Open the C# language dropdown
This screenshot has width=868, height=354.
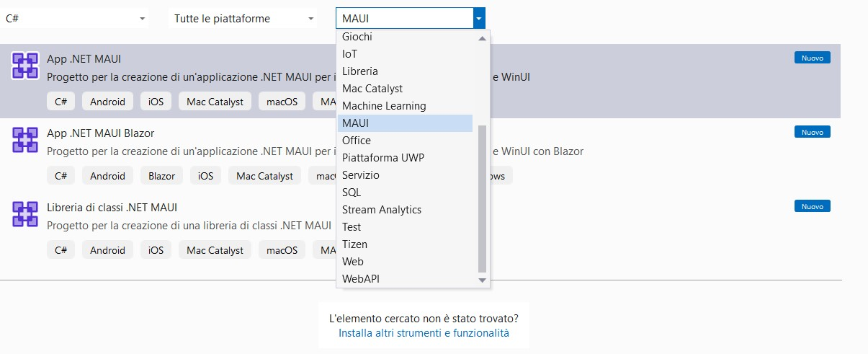75,18
